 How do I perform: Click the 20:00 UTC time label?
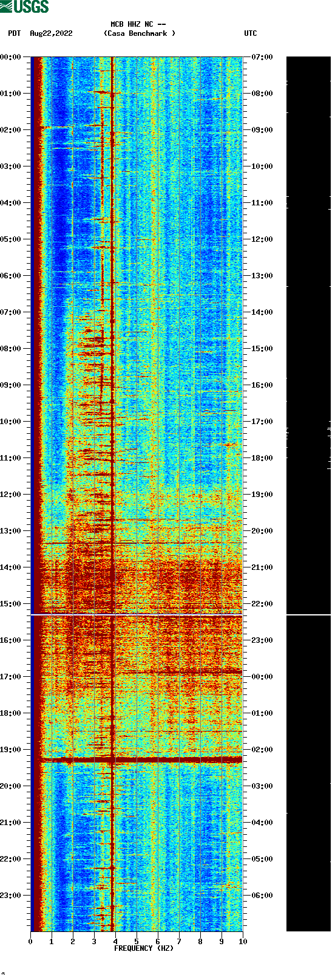262,531
